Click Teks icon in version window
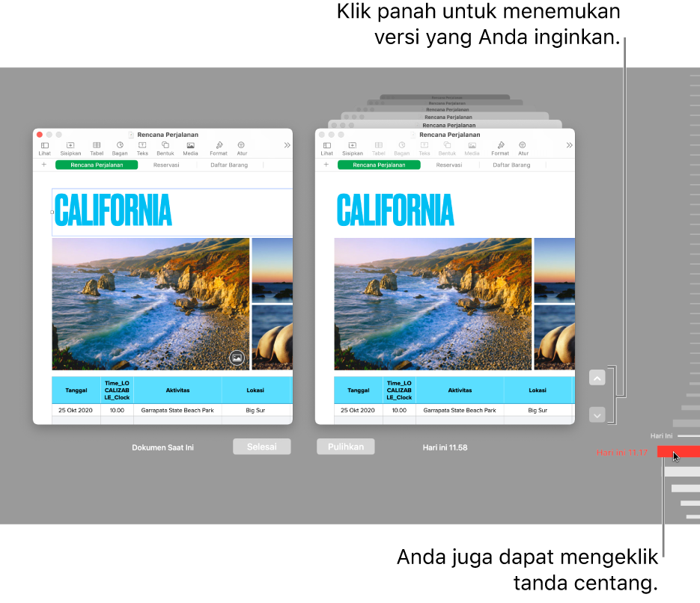This screenshot has width=700, height=603. click(424, 149)
